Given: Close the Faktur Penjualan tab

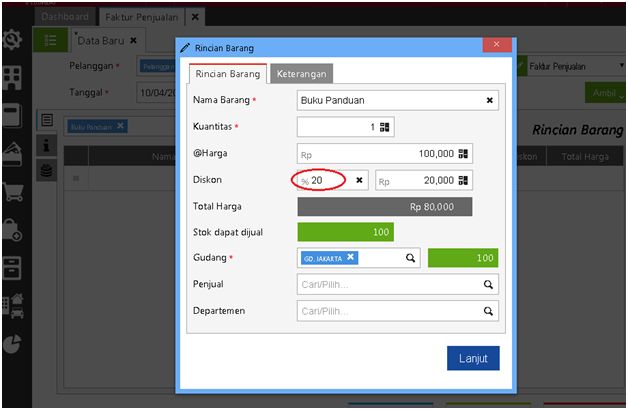Looking at the screenshot, I should [x=195, y=17].
